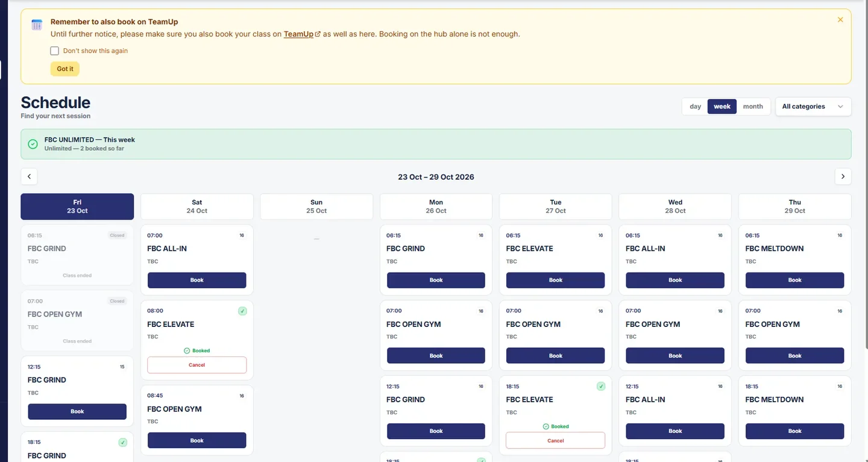Book Thursday 07:00 FBC OPEN GYM

795,356
